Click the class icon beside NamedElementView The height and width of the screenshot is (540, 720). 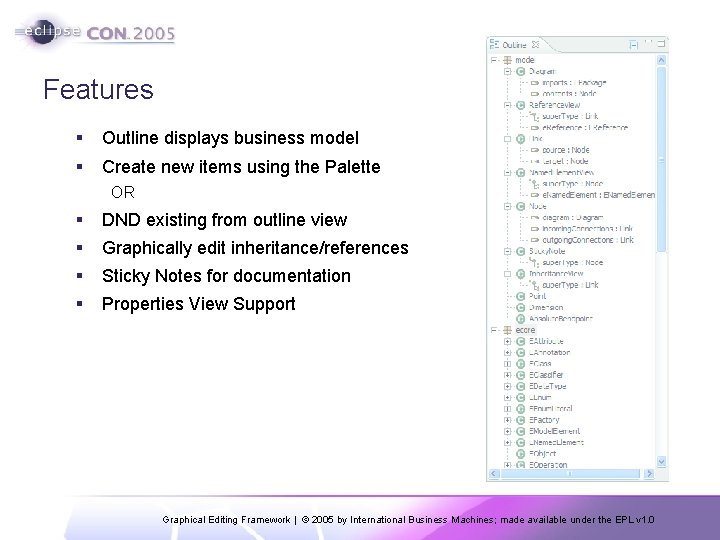(520, 173)
